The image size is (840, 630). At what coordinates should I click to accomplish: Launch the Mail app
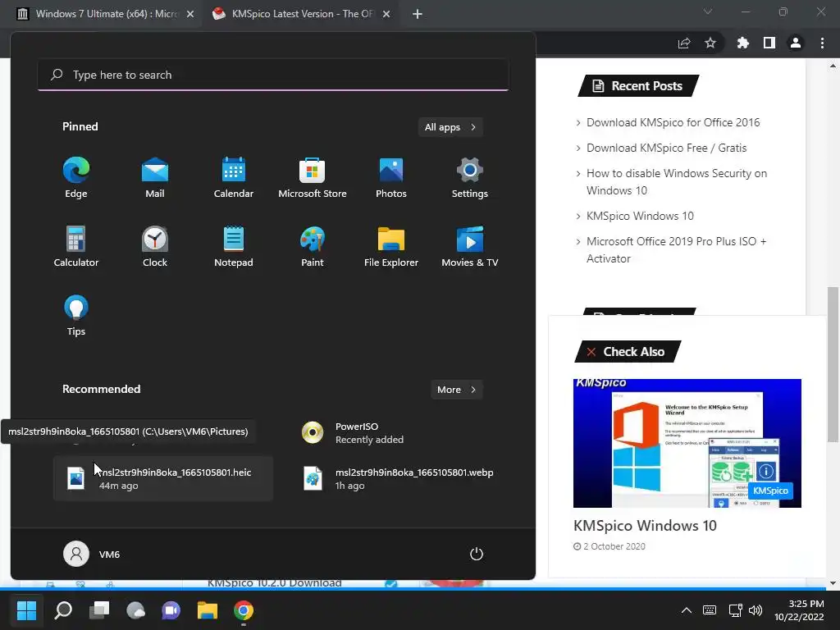pos(155,177)
